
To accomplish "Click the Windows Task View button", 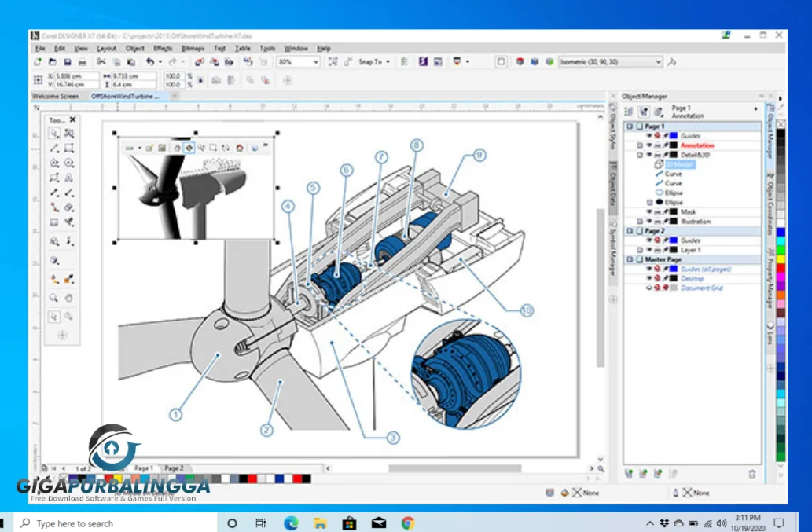I will pos(260,523).
